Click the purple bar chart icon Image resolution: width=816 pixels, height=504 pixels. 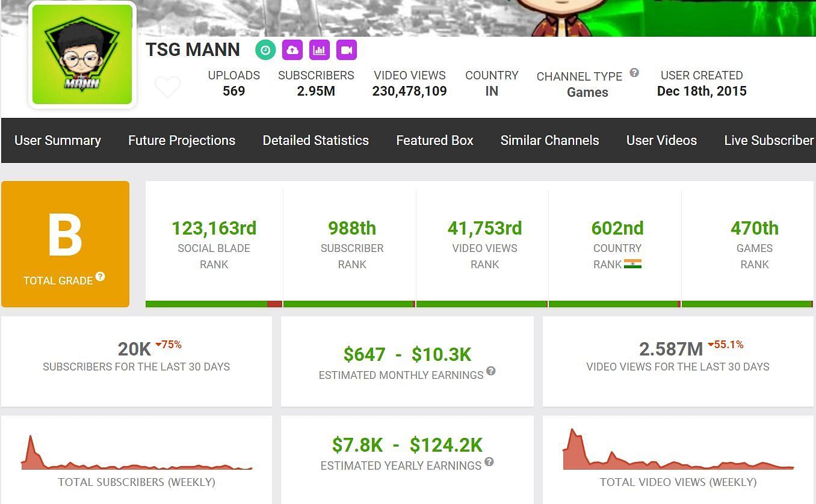pos(320,50)
